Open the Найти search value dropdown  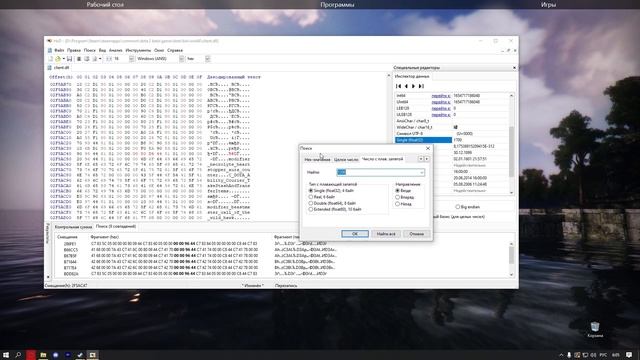click(422, 173)
